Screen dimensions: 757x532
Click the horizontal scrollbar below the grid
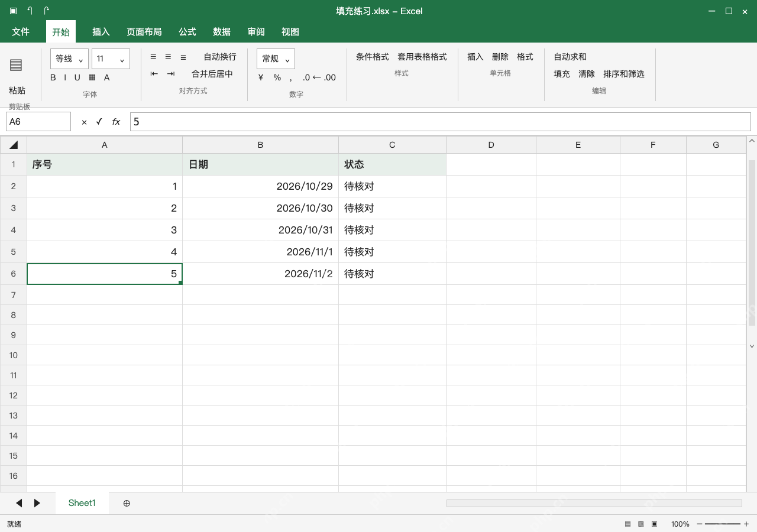tap(594, 503)
